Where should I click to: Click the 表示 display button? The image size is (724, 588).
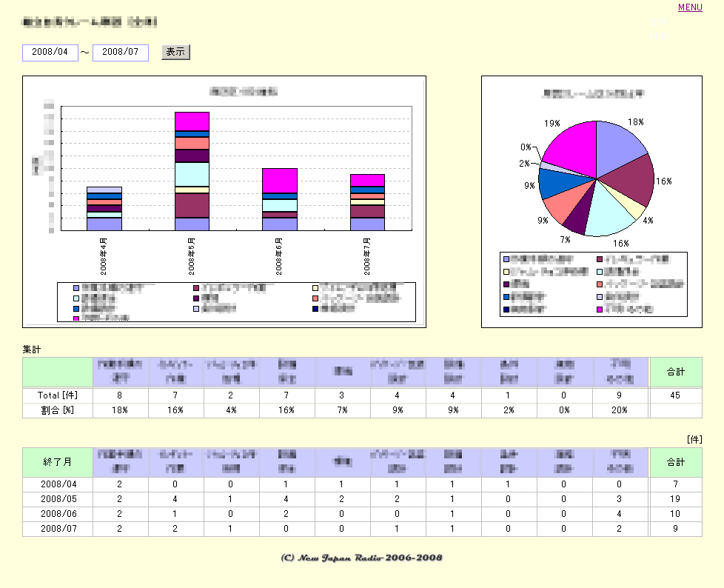point(175,52)
